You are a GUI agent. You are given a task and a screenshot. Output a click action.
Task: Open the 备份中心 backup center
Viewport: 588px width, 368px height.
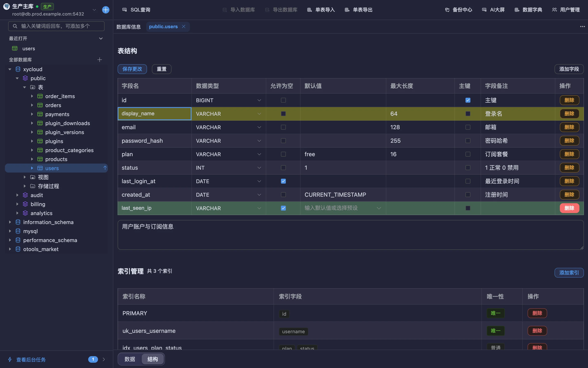click(459, 10)
